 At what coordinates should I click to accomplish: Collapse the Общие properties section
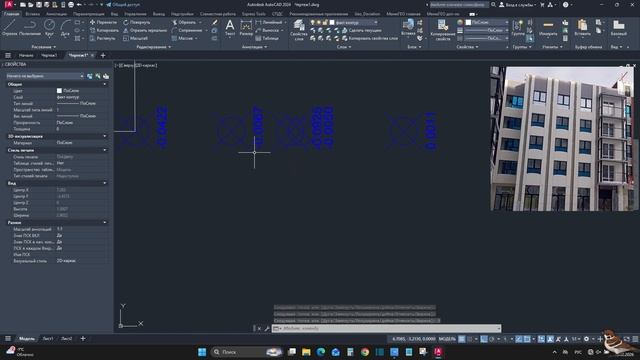coord(105,84)
